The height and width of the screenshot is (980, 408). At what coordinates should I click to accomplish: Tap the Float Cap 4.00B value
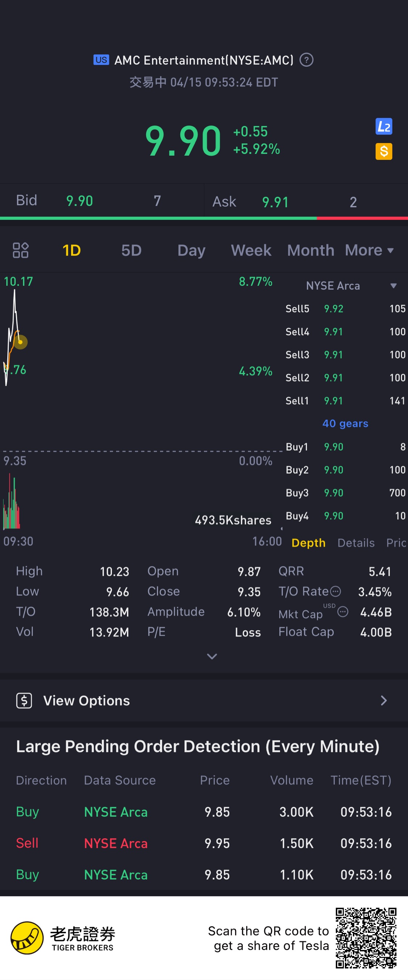click(x=376, y=632)
